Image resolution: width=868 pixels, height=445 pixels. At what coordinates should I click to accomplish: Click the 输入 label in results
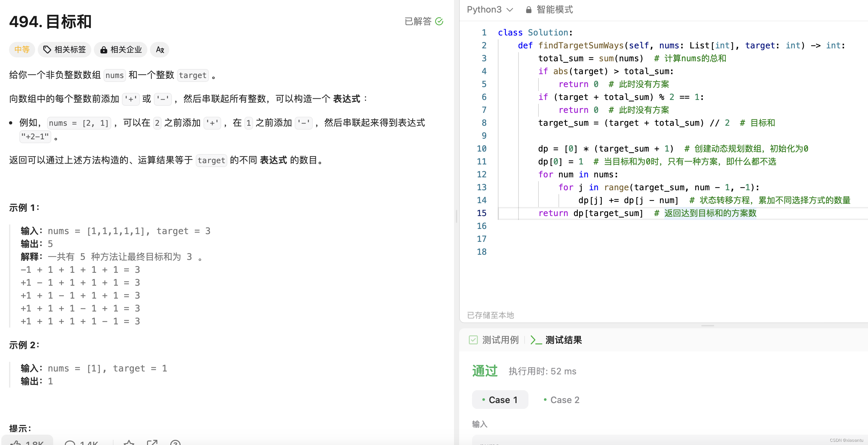[479, 424]
